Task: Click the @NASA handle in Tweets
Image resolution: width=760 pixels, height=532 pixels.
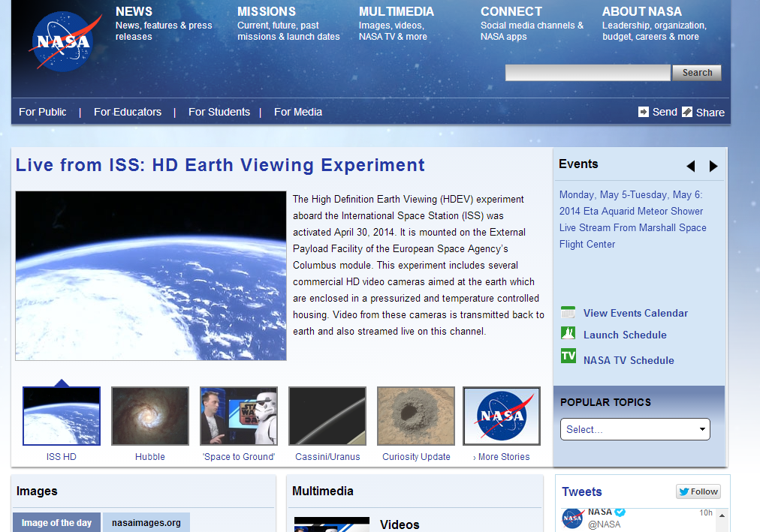Action: coord(604,524)
